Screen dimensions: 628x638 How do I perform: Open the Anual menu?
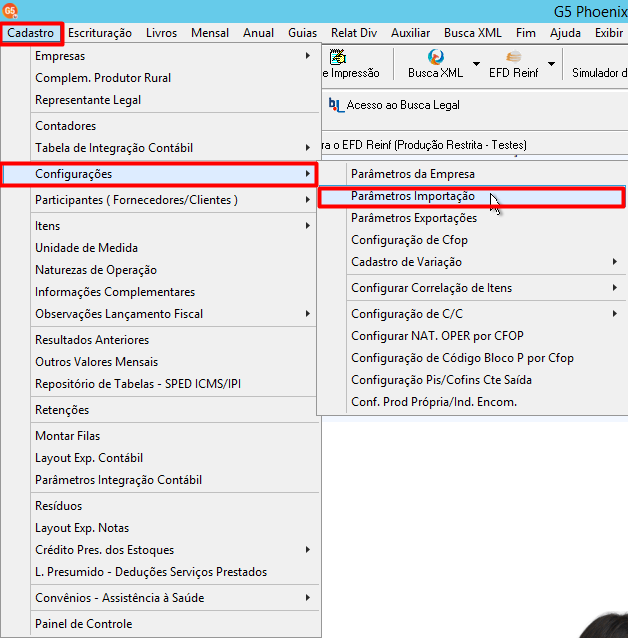258,33
